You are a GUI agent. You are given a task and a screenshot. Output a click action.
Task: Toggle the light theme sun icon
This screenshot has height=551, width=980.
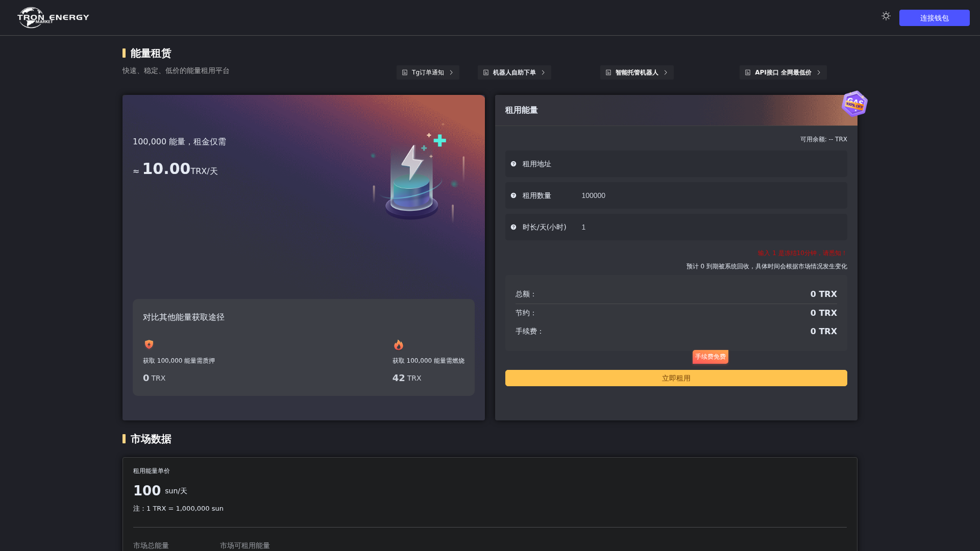click(886, 16)
